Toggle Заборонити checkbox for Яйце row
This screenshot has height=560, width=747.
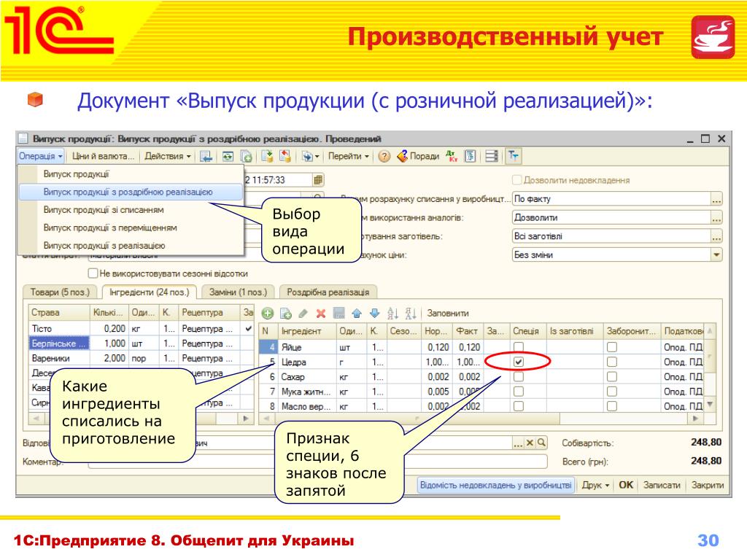pyautogui.click(x=612, y=347)
